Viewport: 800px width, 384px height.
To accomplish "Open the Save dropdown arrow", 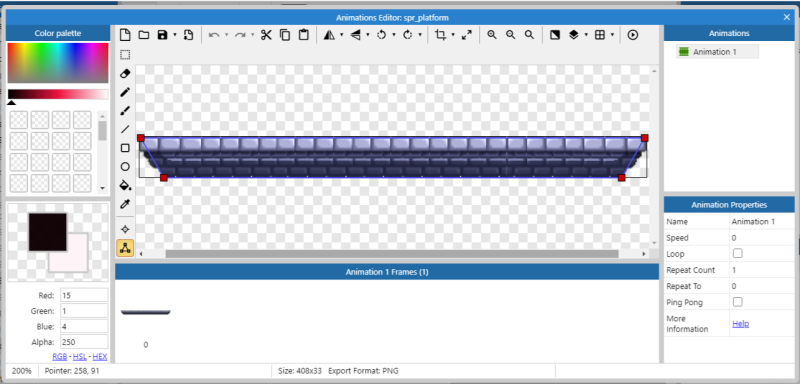I will (x=174, y=35).
